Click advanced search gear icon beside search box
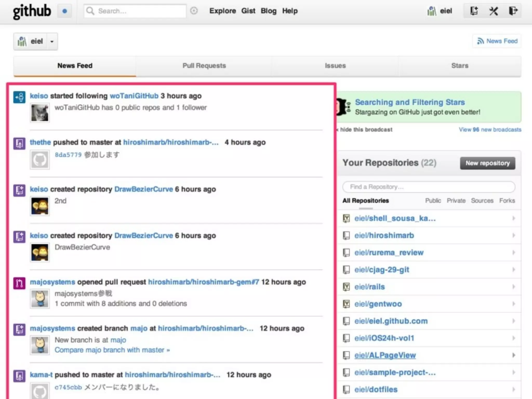This screenshot has width=532, height=399. [x=194, y=11]
